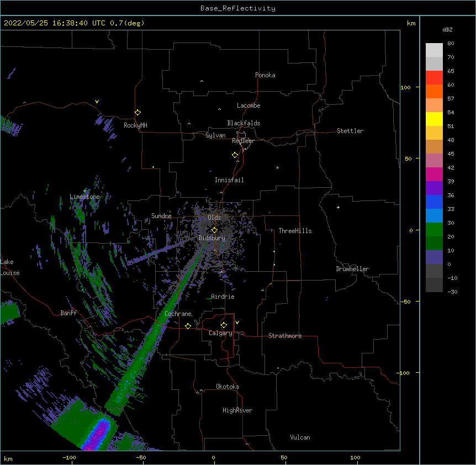Click the -30 dBZ legend value
The width and height of the screenshot is (476, 465).
point(452,292)
